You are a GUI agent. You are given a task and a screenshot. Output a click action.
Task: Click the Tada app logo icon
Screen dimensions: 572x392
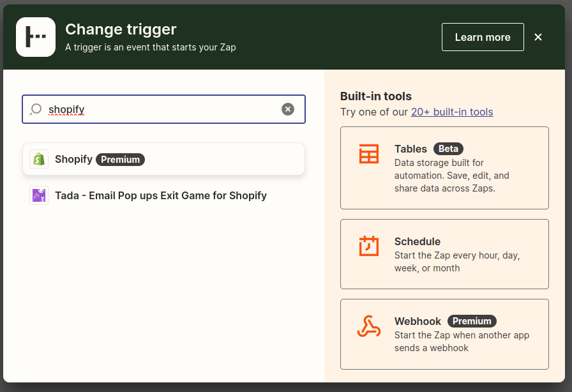coord(39,195)
